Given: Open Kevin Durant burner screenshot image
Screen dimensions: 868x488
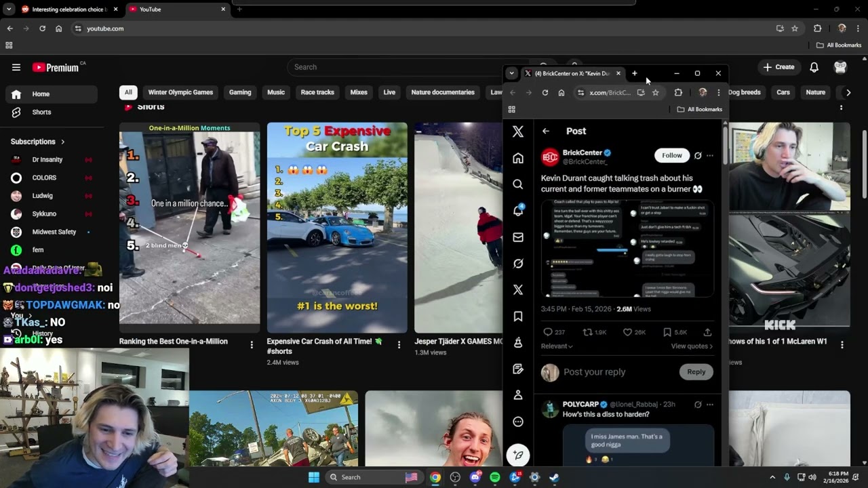Looking at the screenshot, I should coord(627,249).
